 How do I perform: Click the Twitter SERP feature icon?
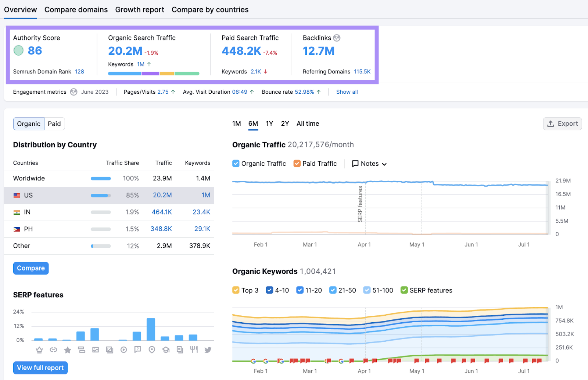pos(208,350)
